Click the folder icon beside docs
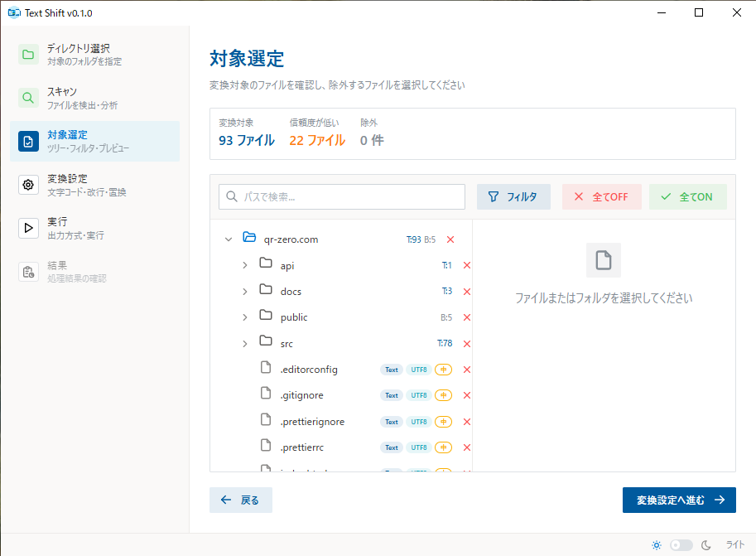Image resolution: width=756 pixels, height=556 pixels. click(x=266, y=291)
